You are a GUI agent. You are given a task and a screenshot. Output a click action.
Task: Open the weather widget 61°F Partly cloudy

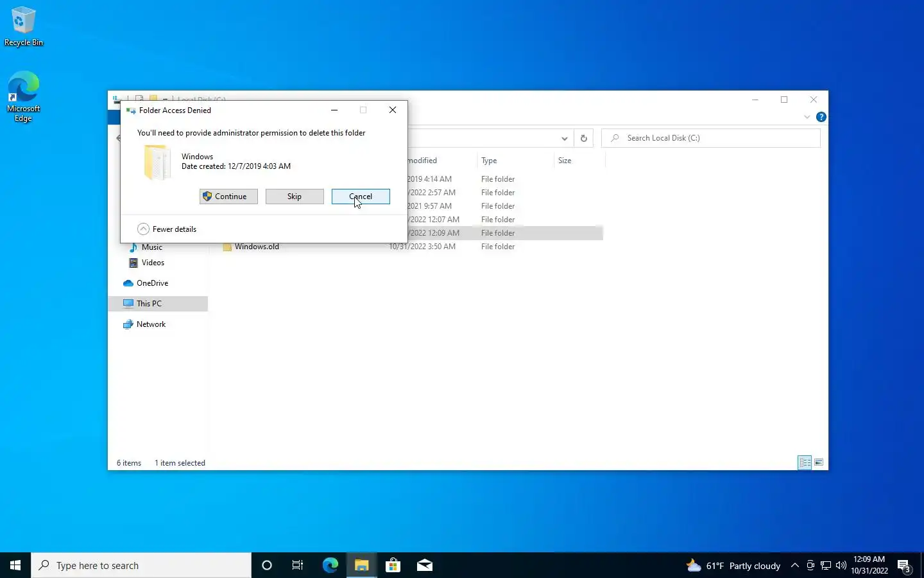733,566
